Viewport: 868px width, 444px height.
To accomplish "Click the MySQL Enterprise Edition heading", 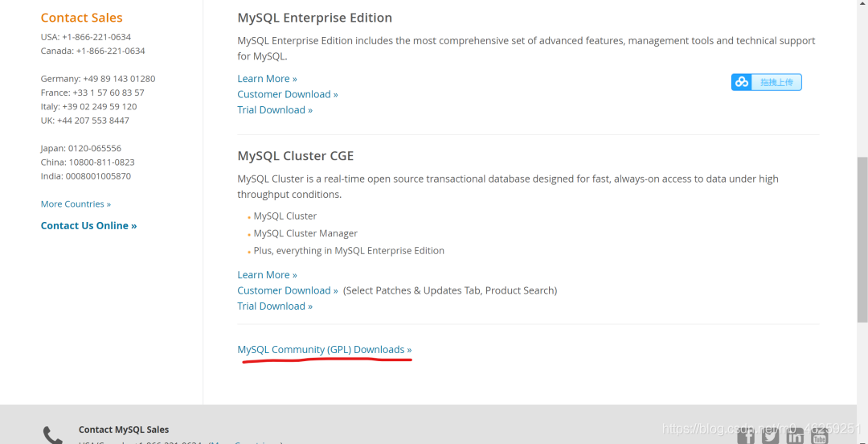I will coord(315,18).
